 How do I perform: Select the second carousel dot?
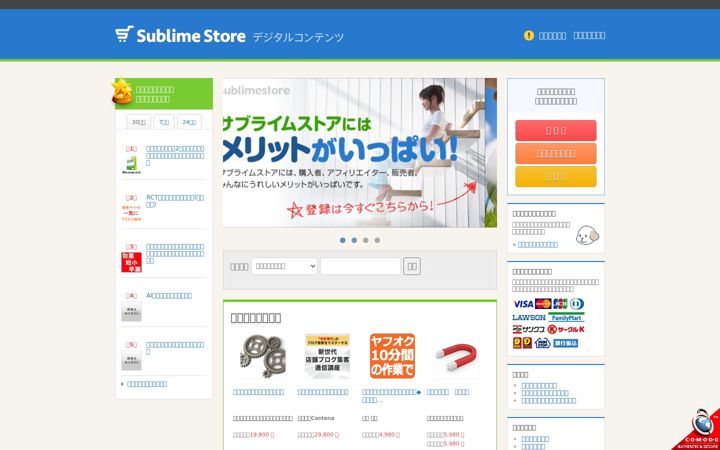(354, 240)
